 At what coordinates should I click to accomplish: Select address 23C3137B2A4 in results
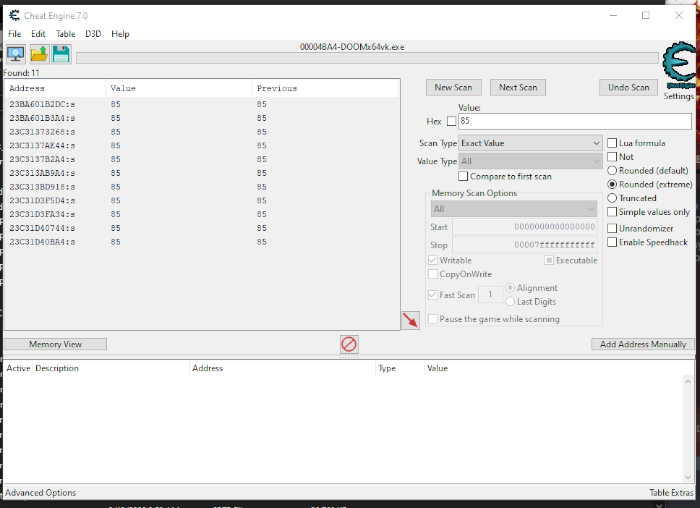tap(202, 159)
